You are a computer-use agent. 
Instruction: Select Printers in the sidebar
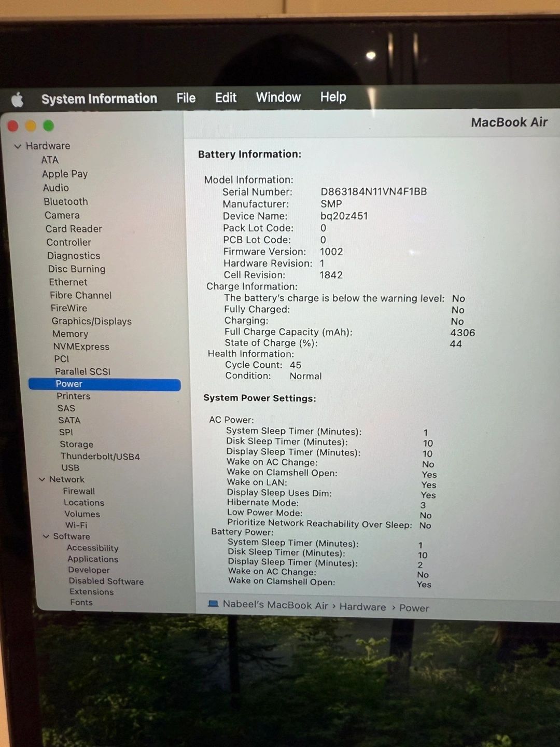[73, 396]
